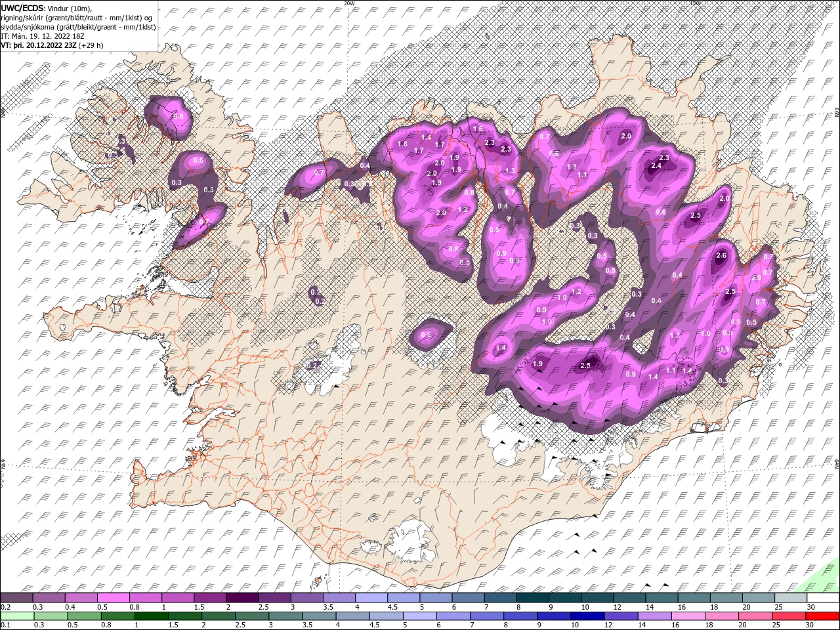Click the 2.6 snowfall value on the map

[722, 256]
